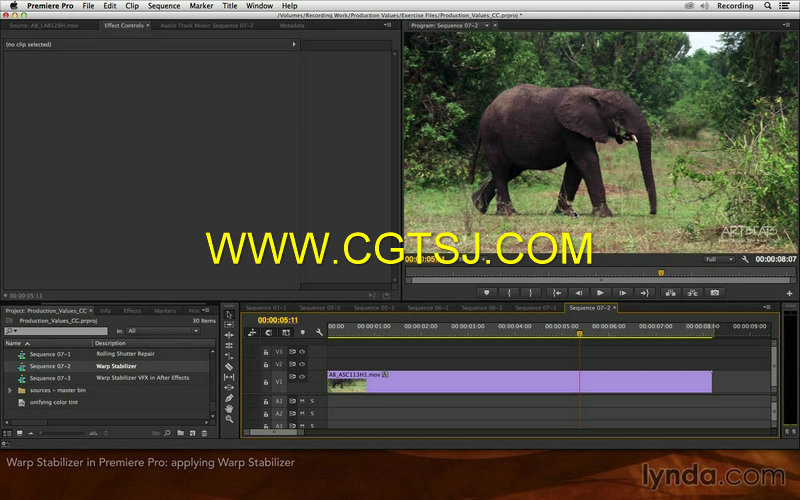
Task: Switch to Sequence 07-1 timeline tab
Action: pyautogui.click(x=536, y=308)
